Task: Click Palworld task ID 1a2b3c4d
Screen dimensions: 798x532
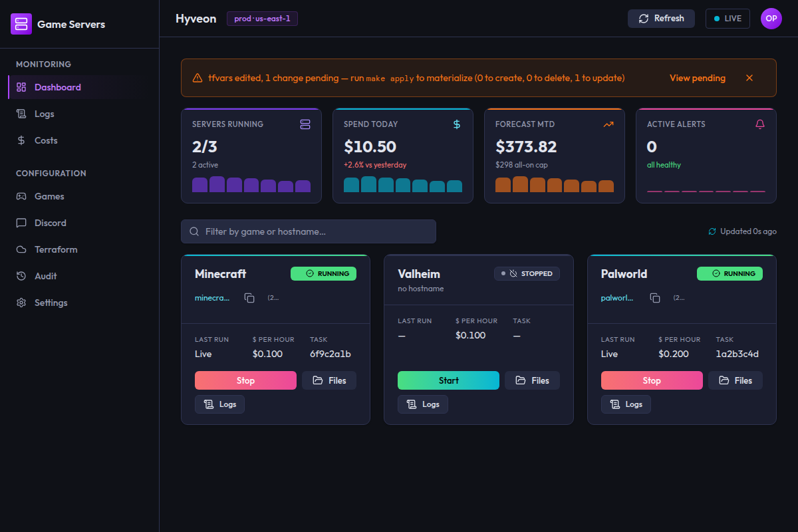Action: tap(737, 354)
